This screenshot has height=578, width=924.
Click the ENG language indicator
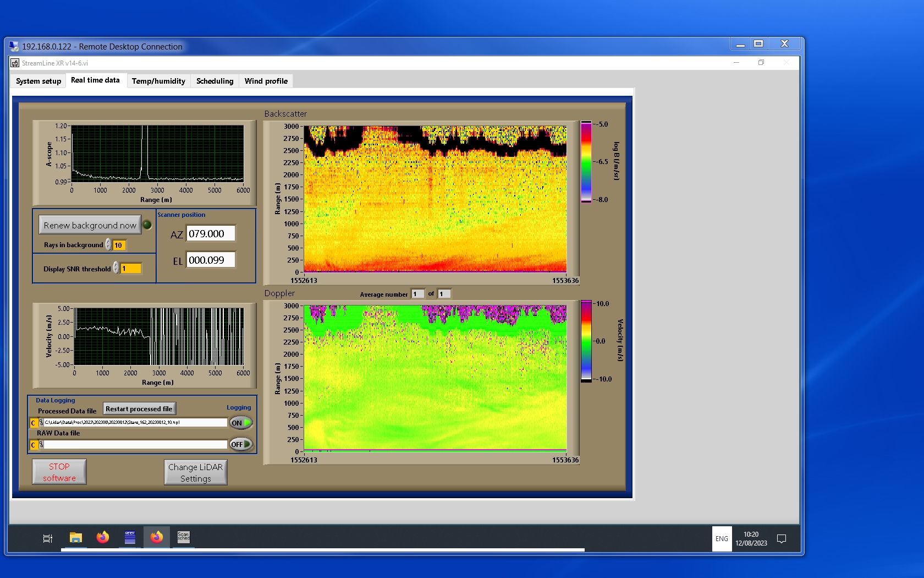(722, 539)
